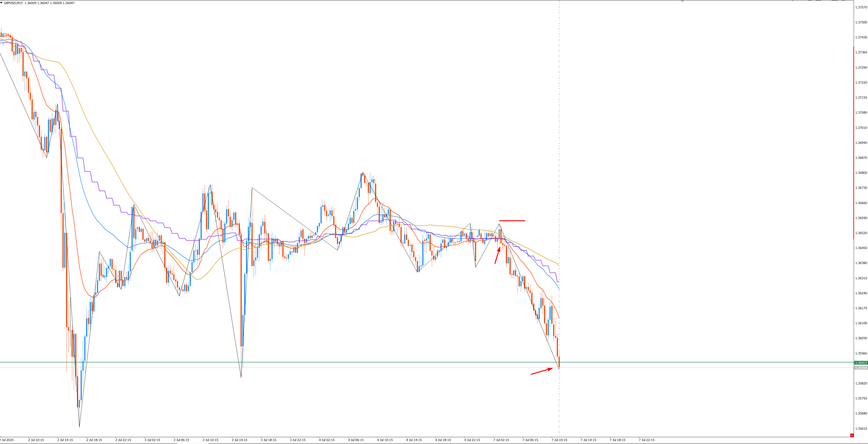The width and height of the screenshot is (868, 444).
Task: Click the 1.37360 price scale label
Action: 861,52
